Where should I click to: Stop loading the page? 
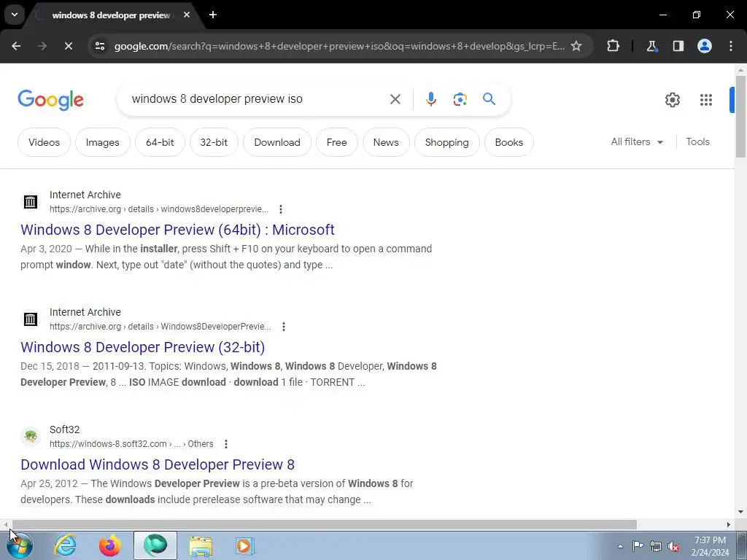pos(68,46)
